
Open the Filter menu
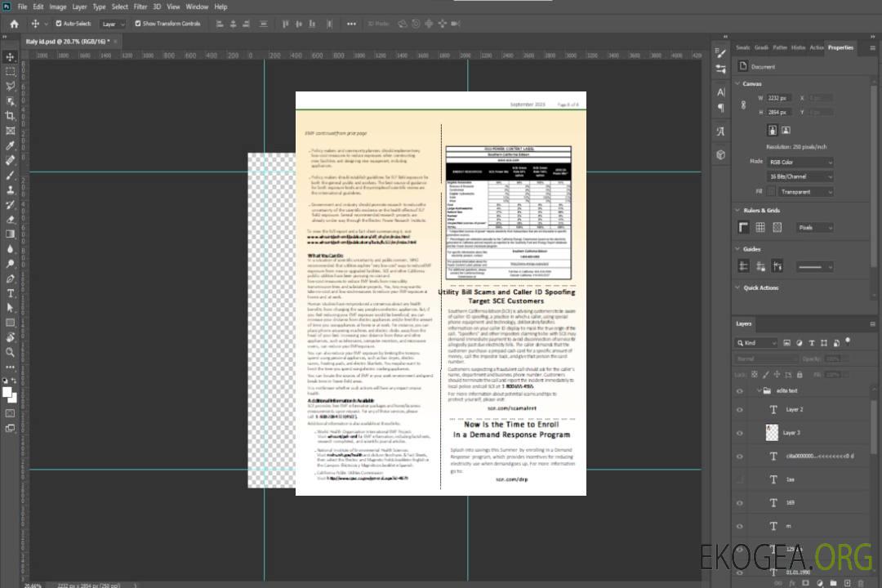tap(140, 7)
